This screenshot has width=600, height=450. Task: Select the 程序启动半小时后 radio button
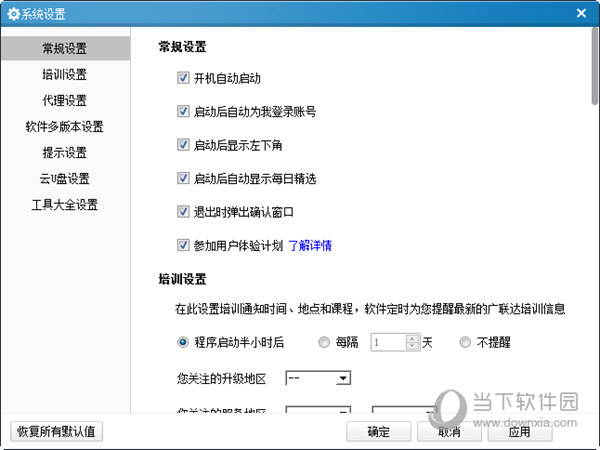[x=183, y=342]
